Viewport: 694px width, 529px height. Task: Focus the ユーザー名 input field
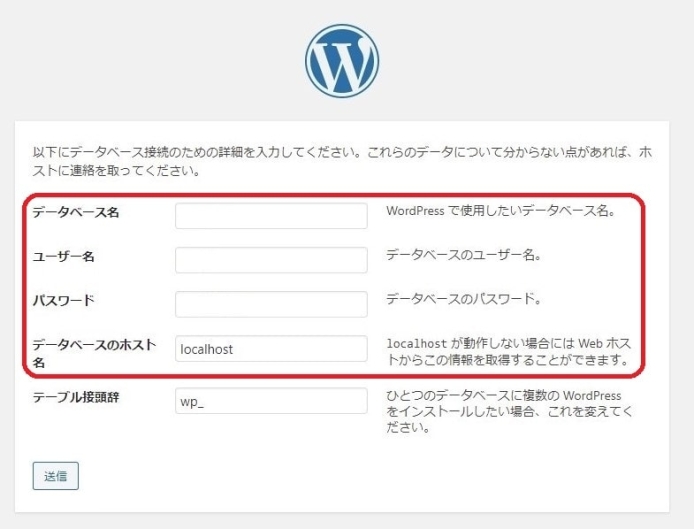pyautogui.click(x=271, y=260)
